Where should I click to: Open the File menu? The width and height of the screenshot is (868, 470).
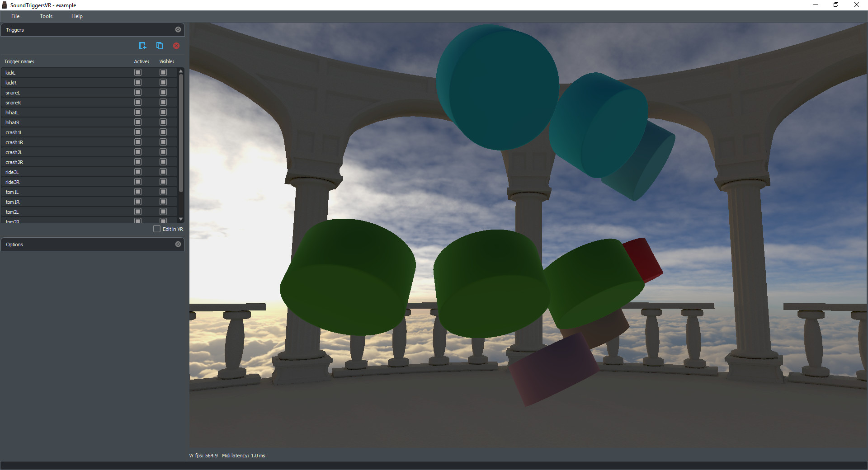pyautogui.click(x=15, y=16)
